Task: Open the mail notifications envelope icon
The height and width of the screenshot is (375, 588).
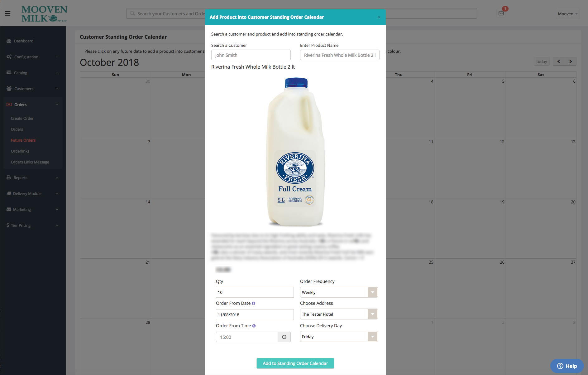Action: click(x=501, y=13)
